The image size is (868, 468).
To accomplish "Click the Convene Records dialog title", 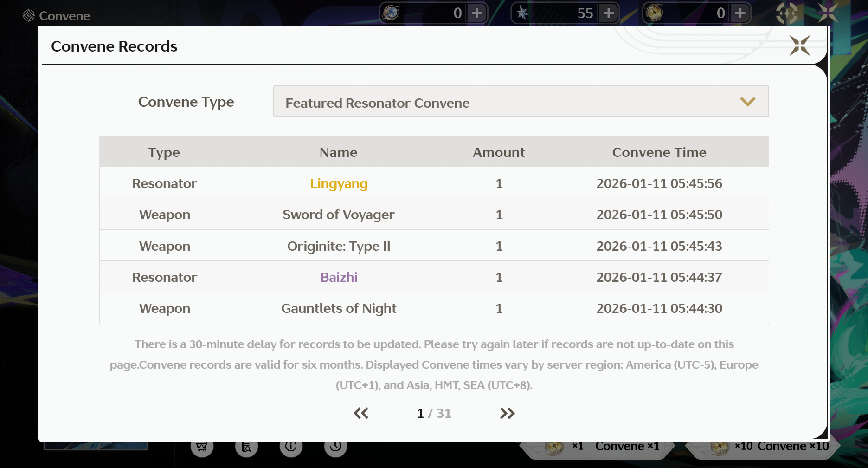I will 114,46.
